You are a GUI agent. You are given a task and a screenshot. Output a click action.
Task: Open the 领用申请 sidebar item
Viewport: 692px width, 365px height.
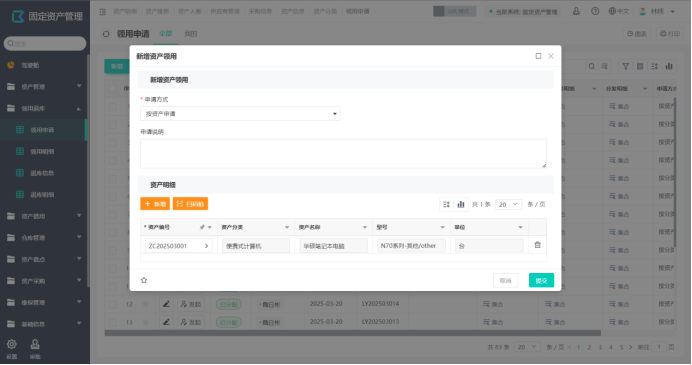43,130
